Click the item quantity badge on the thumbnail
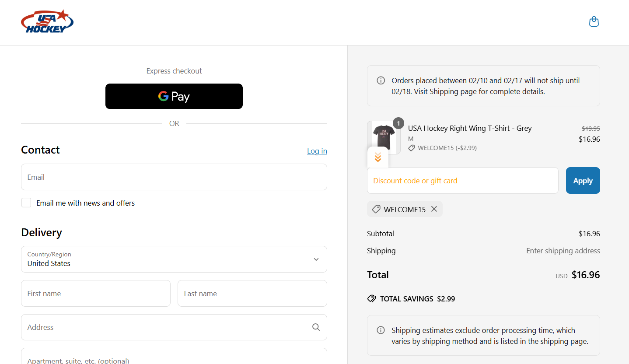 click(398, 123)
